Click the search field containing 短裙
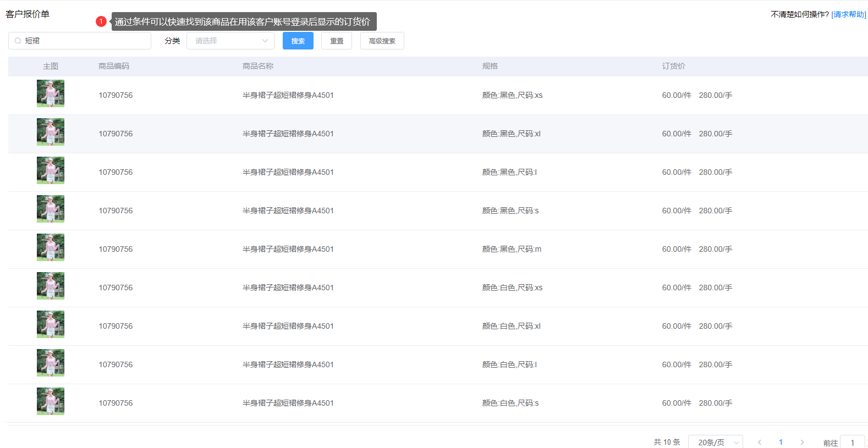 click(x=85, y=41)
